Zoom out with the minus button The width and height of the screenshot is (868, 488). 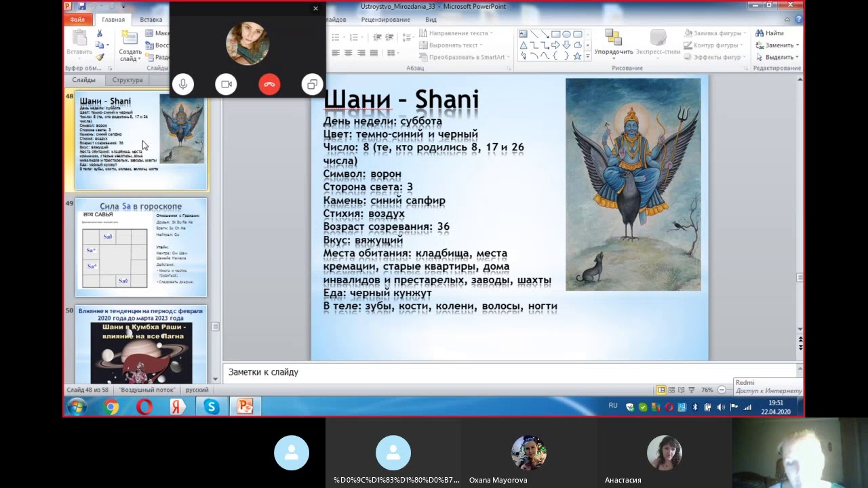click(x=722, y=390)
